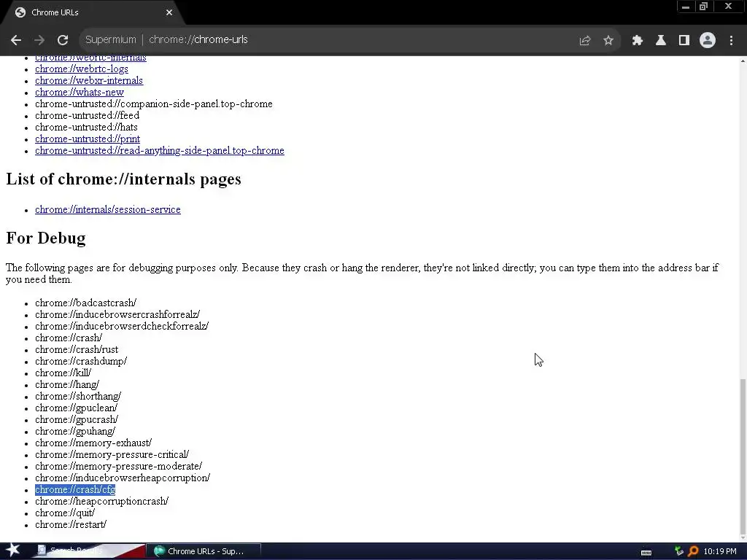Click the chrome://memory-pressure-critical/ entry
This screenshot has height=560, width=747.
point(112,454)
